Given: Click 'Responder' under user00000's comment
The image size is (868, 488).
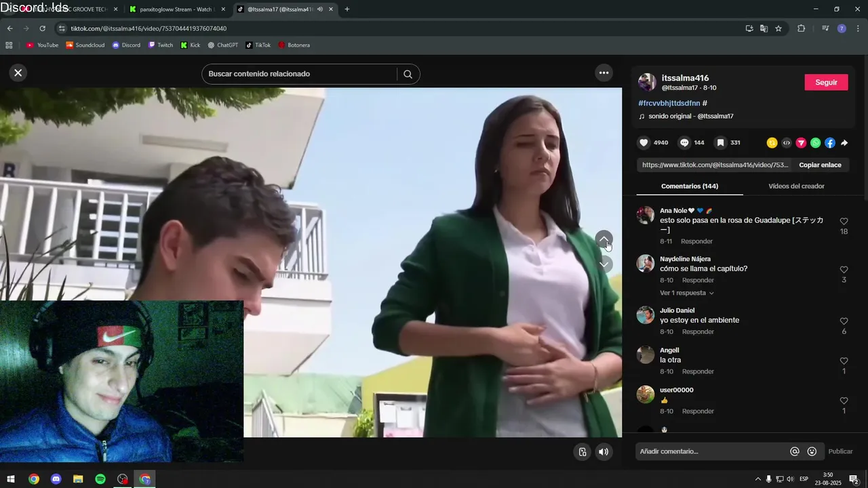Looking at the screenshot, I should [698, 411].
